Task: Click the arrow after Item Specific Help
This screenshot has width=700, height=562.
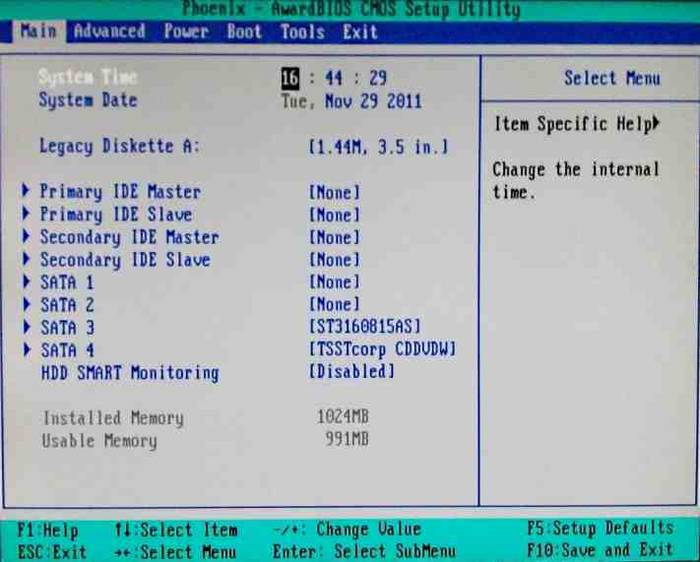Action: (655, 123)
